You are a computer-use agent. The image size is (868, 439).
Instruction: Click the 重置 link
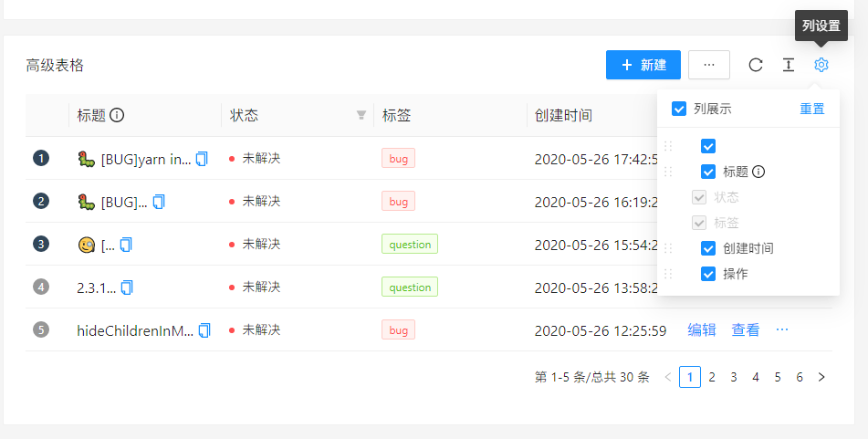click(812, 110)
